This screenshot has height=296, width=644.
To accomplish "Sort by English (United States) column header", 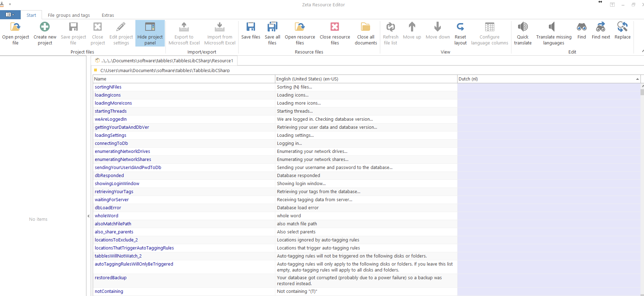I will 366,79.
